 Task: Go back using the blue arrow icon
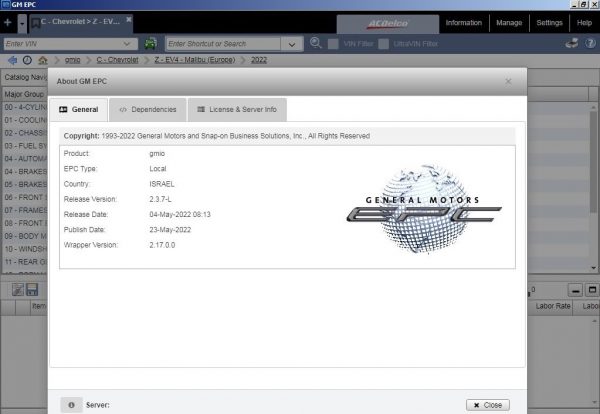pos(13,60)
